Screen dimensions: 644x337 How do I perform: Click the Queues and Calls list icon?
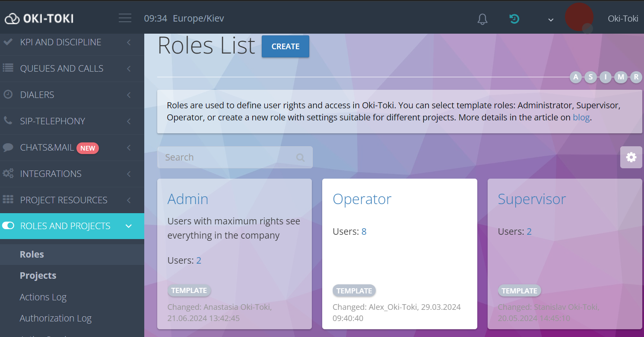pos(8,68)
